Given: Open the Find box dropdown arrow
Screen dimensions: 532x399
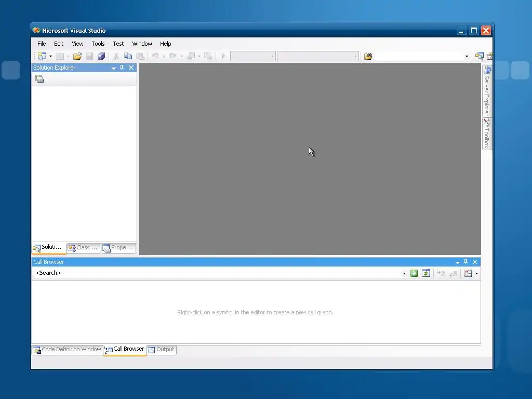Looking at the screenshot, I should click(467, 56).
